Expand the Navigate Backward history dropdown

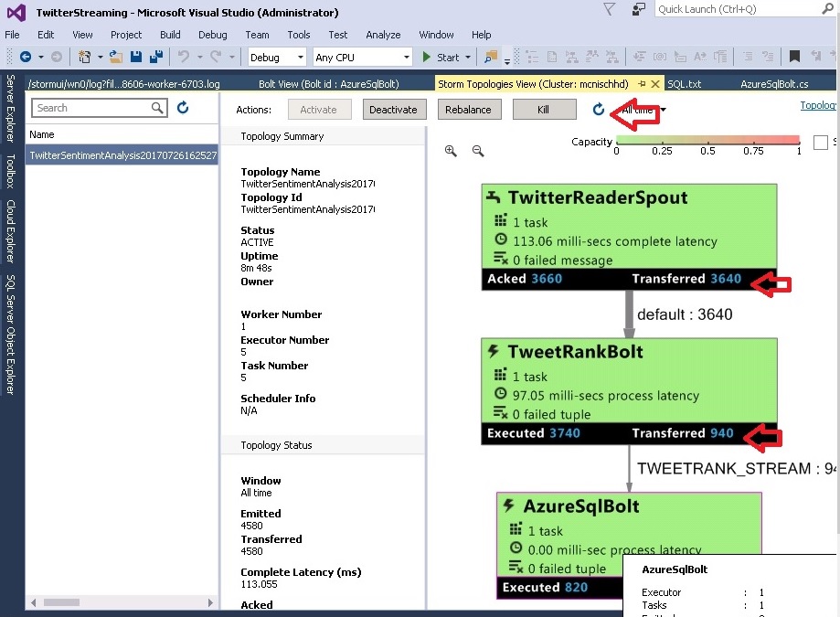pos(41,58)
